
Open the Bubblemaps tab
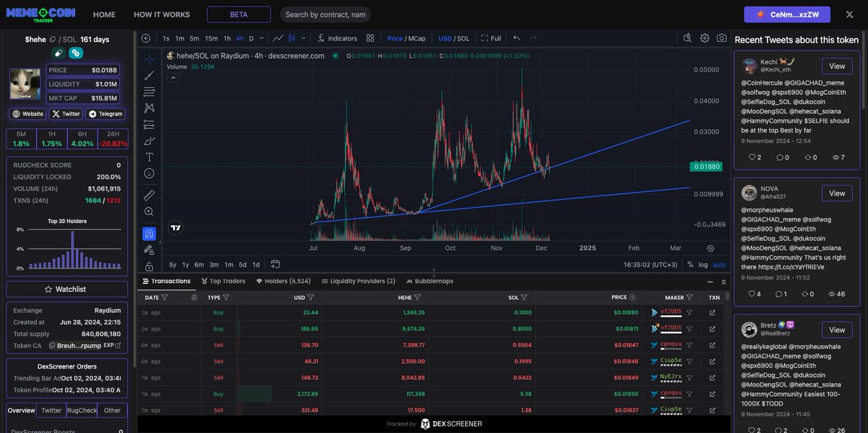[x=430, y=281]
